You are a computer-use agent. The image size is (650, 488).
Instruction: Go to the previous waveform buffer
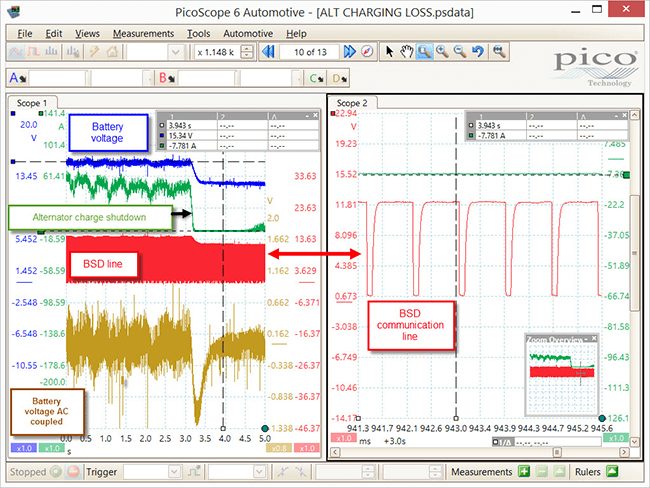[x=268, y=52]
